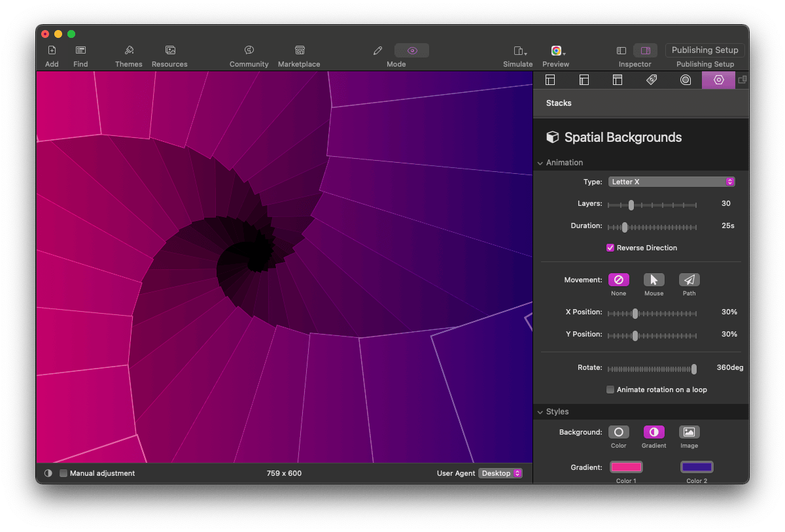Viewport: 785px width, 532px height.
Task: Open the Simulate device menu
Action: coord(520,50)
